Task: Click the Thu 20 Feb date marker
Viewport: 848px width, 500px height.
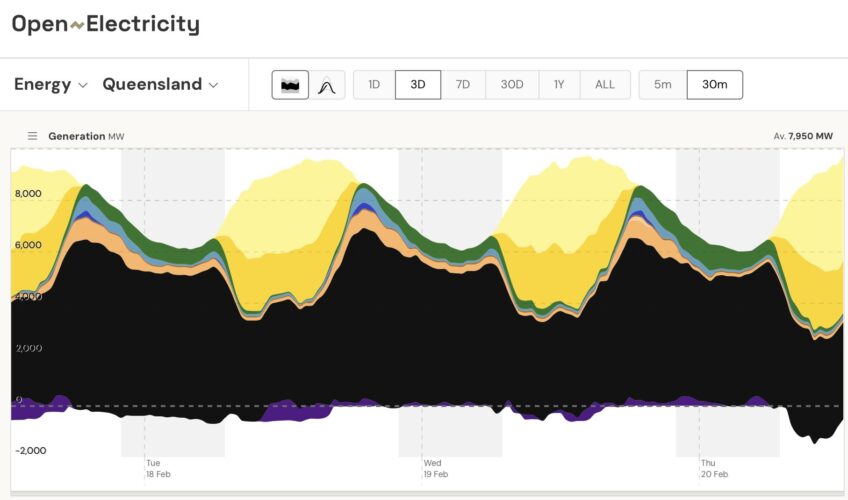Action: tap(714, 469)
